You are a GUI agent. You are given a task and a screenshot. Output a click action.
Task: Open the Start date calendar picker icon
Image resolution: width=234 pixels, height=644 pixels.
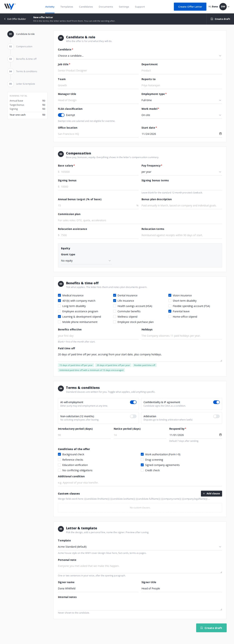220,134
